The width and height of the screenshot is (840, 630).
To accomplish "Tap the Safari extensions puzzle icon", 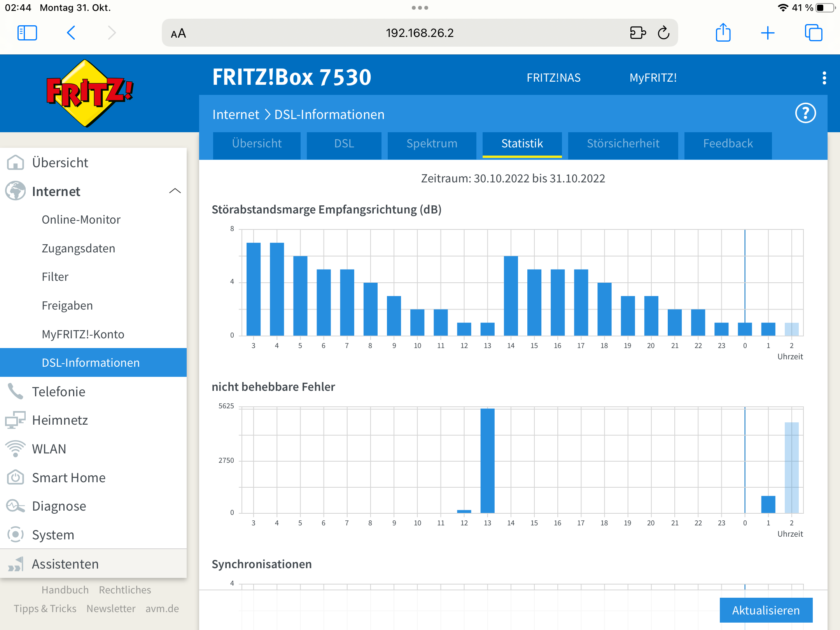I will (638, 33).
